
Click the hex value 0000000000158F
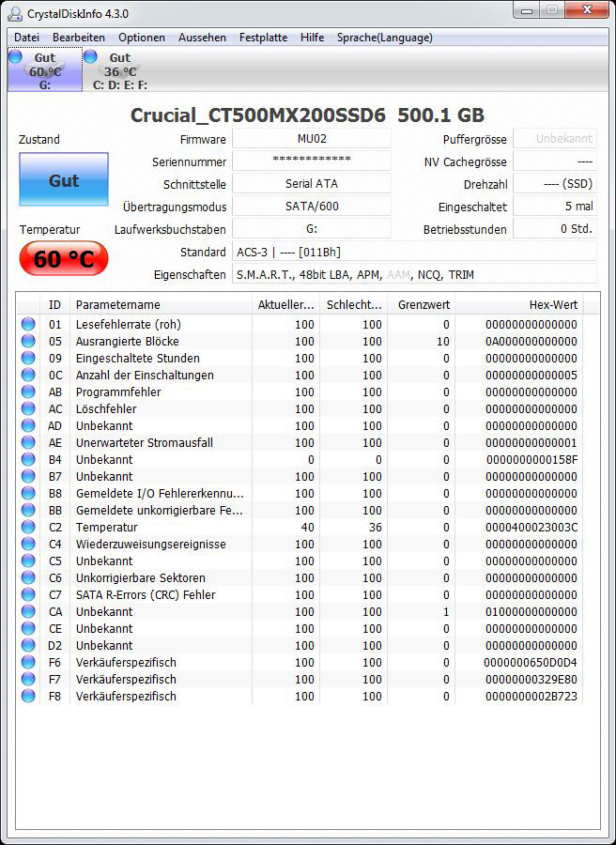click(531, 460)
